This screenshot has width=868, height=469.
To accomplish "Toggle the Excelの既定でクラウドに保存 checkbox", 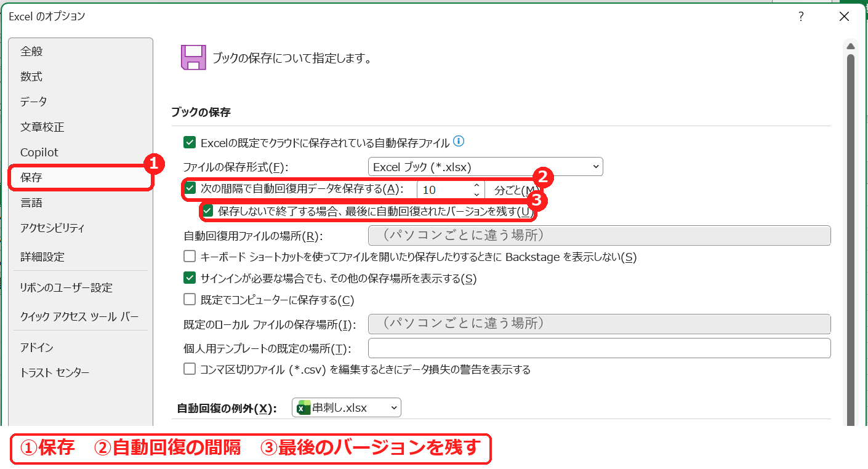I will pos(190,143).
